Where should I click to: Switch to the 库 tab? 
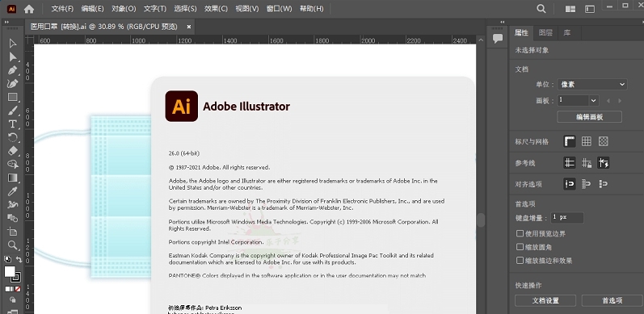(566, 33)
